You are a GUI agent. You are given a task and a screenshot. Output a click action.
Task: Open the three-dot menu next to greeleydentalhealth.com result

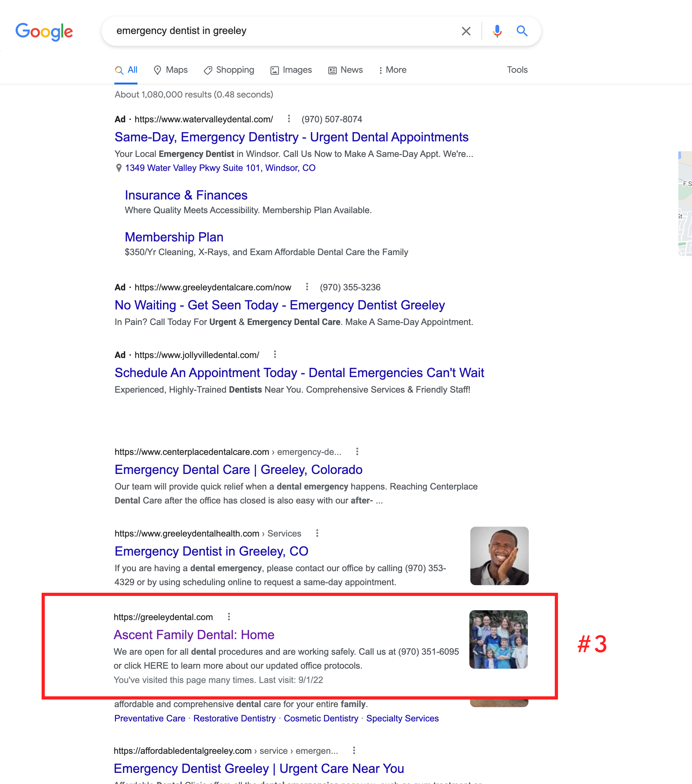click(317, 533)
